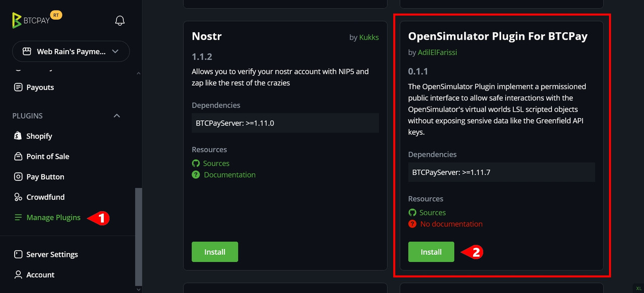Install the Nostr plugin

click(215, 252)
